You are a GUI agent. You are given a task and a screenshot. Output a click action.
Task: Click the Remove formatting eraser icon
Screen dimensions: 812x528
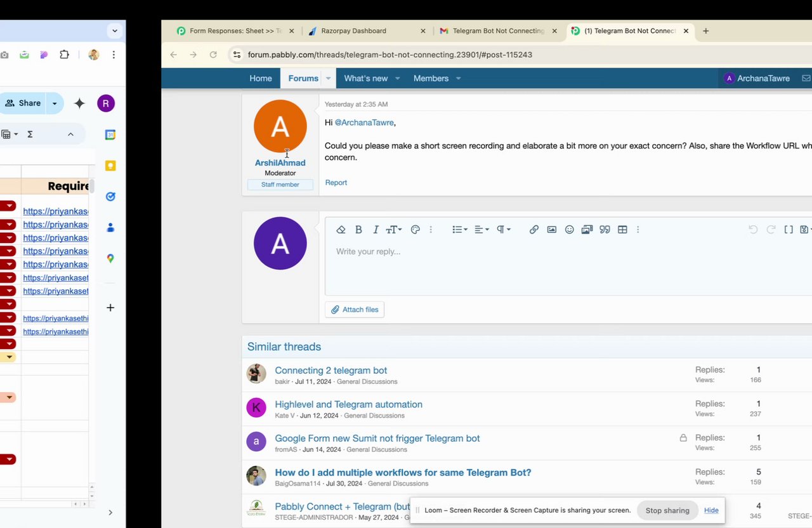click(341, 230)
